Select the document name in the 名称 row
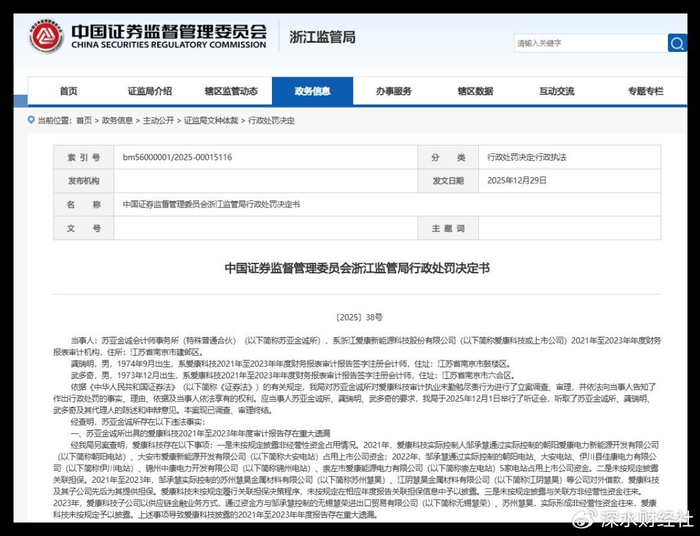This screenshot has width=700, height=536. (x=211, y=204)
